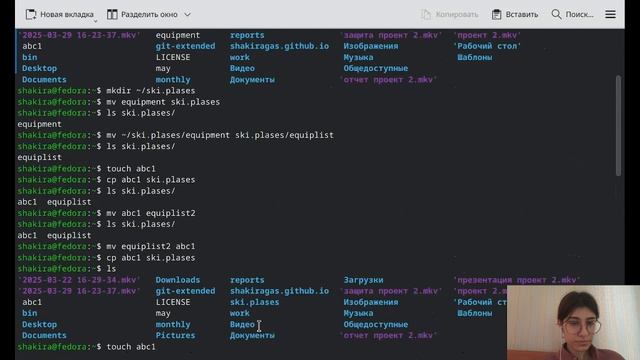Click 'mv ~/ski.plases/equipment ski.plases/equiplist' command

(x=220, y=135)
